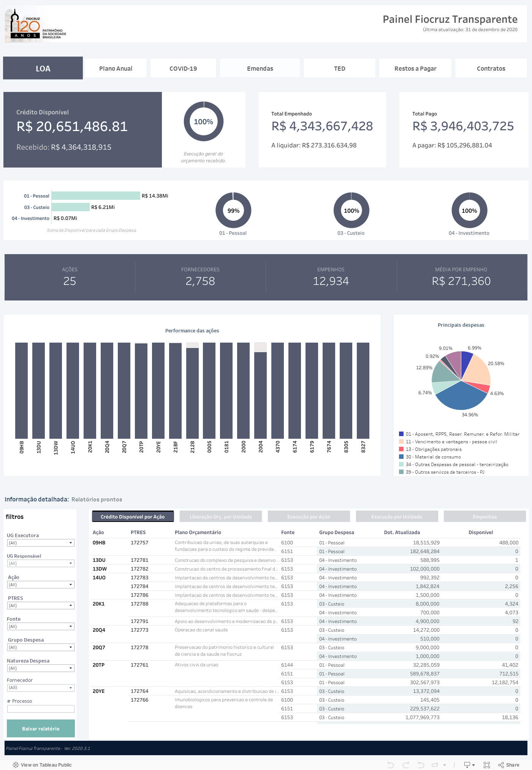Viewport: 532px width, 770px height.
Task: Open the UG Responsável filter dropdown
Action: tap(41, 563)
